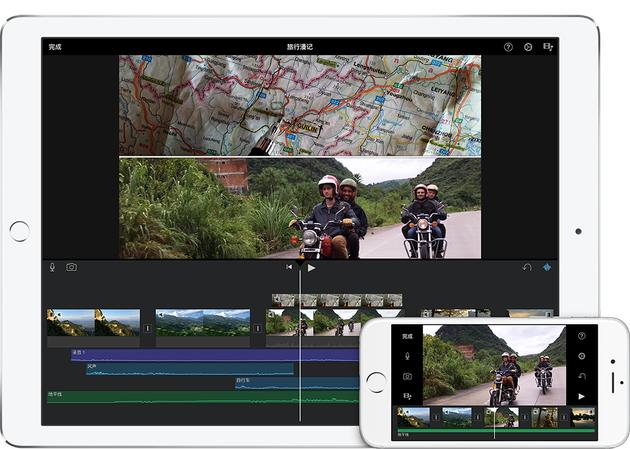Open transition between cliff and valley clips
This screenshot has height=449, width=630.
pos(147,328)
